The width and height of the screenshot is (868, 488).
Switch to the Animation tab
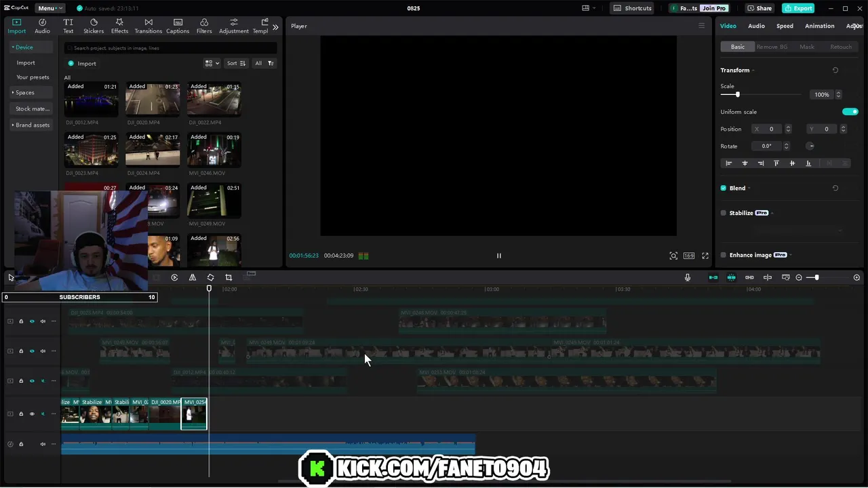pyautogui.click(x=819, y=26)
